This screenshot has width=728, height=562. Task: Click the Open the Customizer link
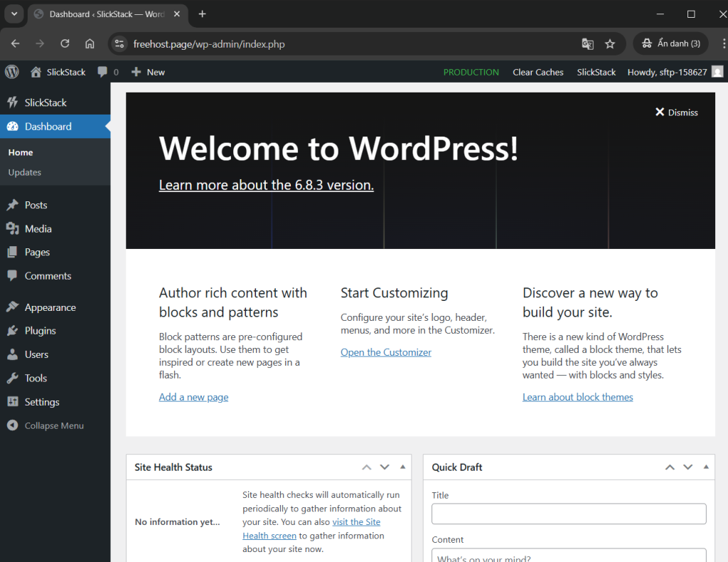click(385, 352)
